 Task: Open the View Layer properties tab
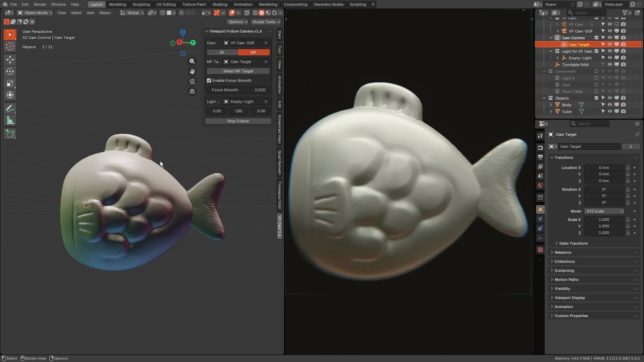point(540,166)
